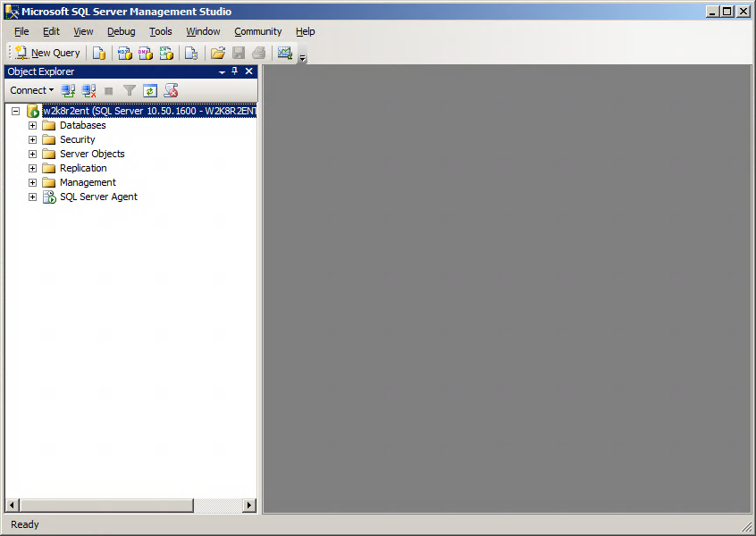Open the Tools menu

point(161,31)
